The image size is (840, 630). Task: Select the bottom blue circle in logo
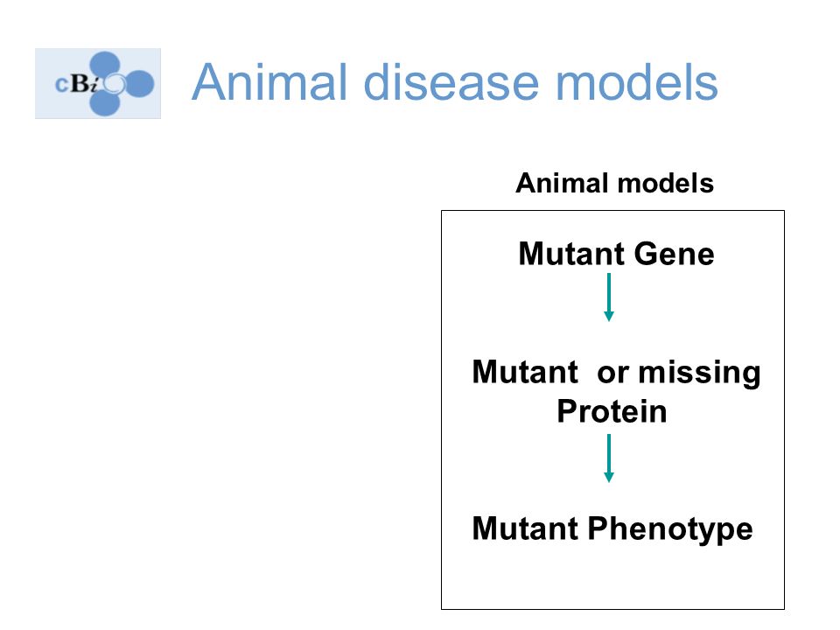coord(105,103)
